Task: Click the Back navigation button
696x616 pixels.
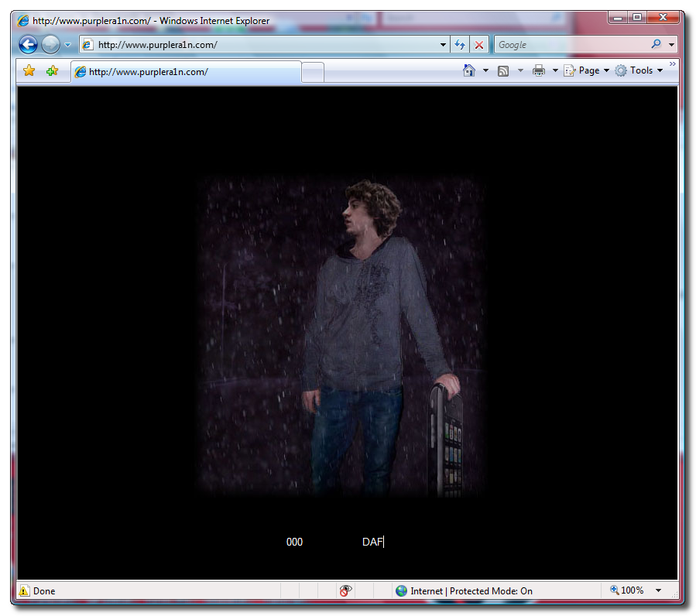Action: (x=28, y=45)
